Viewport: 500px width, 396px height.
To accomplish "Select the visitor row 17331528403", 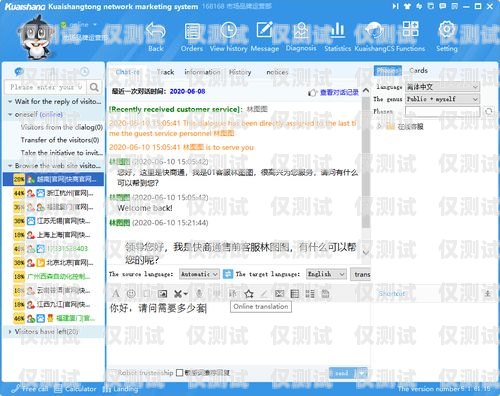I will [x=53, y=249].
